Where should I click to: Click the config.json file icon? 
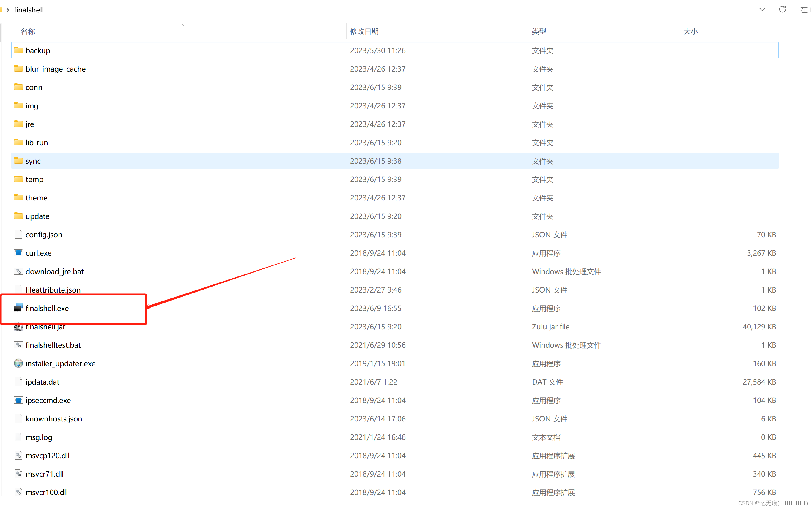18,234
